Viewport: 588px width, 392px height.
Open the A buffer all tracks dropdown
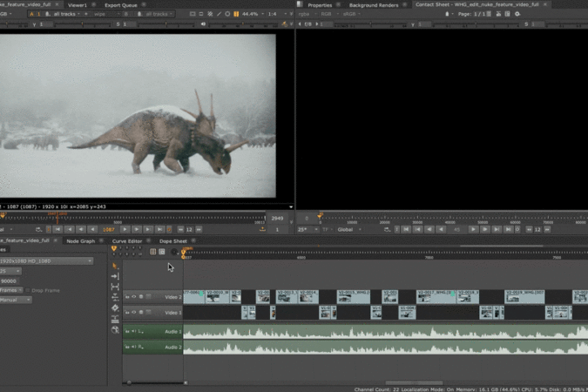[x=66, y=14]
